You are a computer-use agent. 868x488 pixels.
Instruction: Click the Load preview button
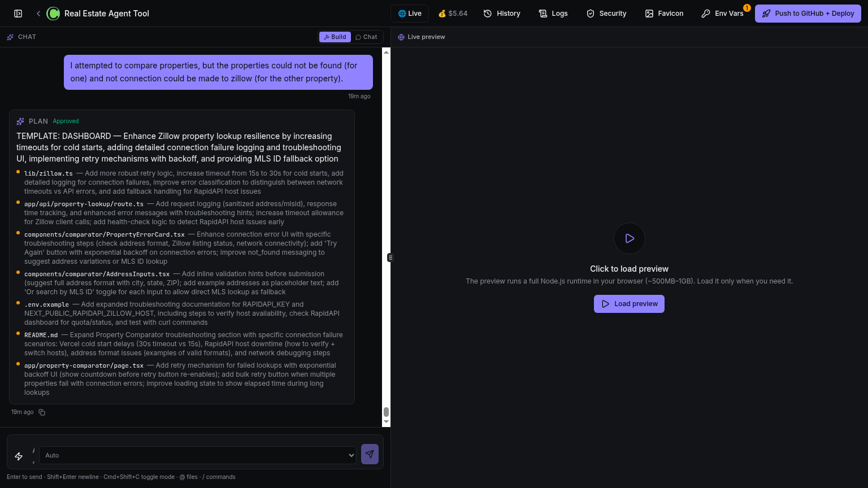pos(629,304)
